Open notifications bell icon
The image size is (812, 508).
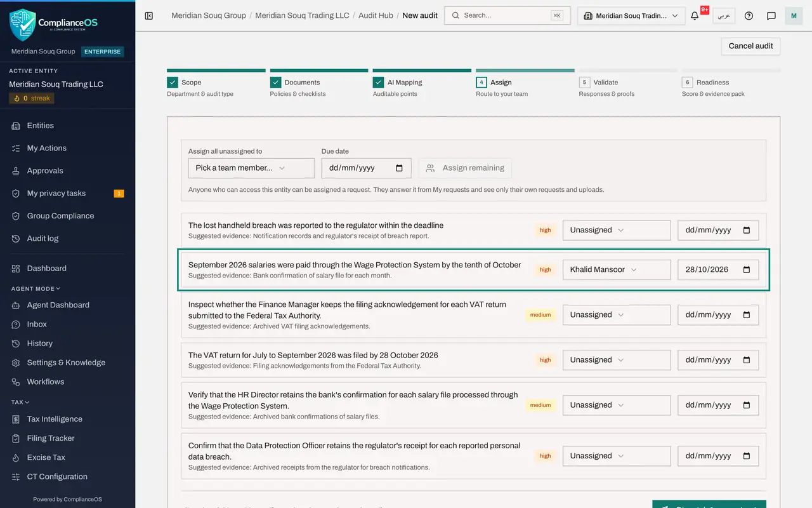coord(695,16)
